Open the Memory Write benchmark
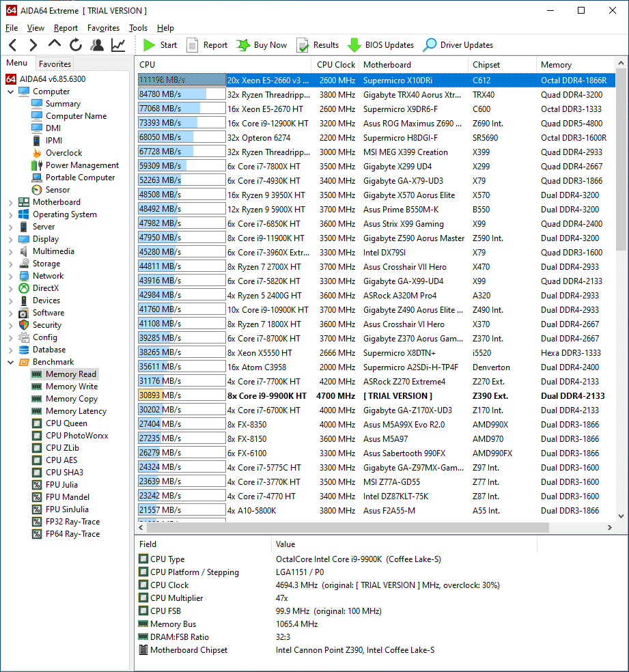 coord(72,387)
